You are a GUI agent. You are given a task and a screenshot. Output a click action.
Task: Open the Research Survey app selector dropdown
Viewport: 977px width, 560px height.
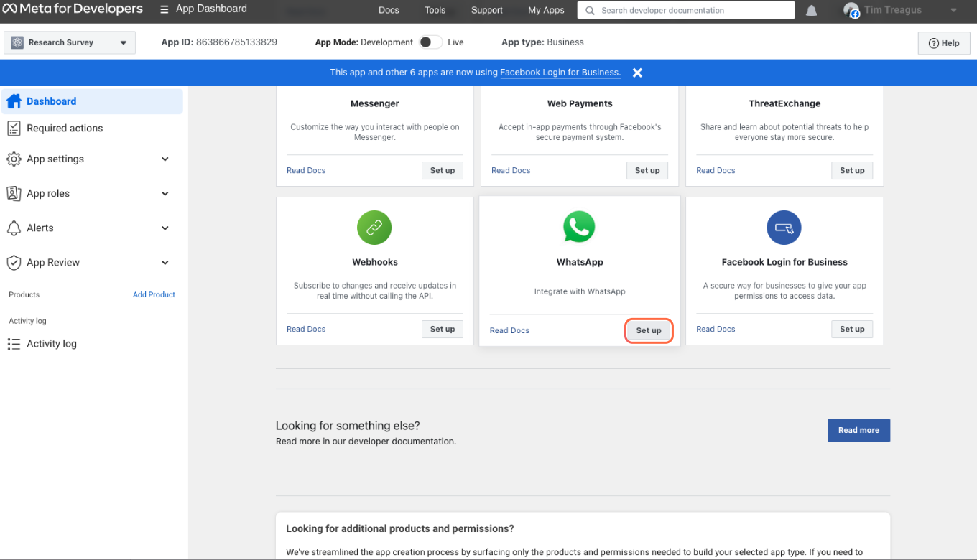coord(69,42)
